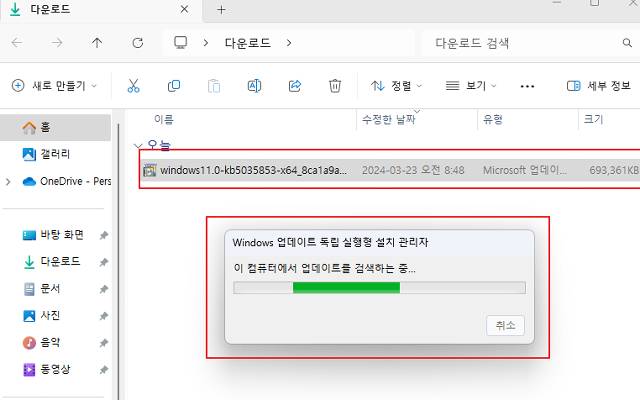The width and height of the screenshot is (640, 400).
Task: Sort by the 크기 column header
Action: point(593,119)
